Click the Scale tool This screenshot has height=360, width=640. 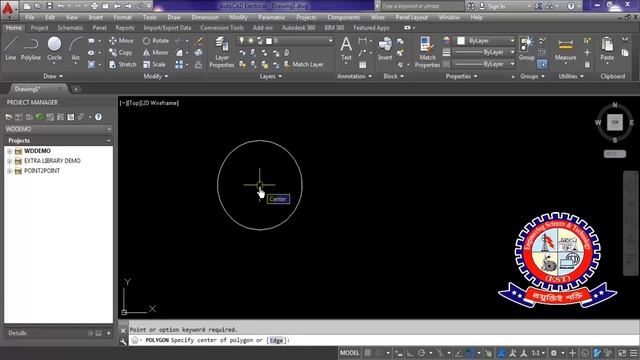[154, 64]
